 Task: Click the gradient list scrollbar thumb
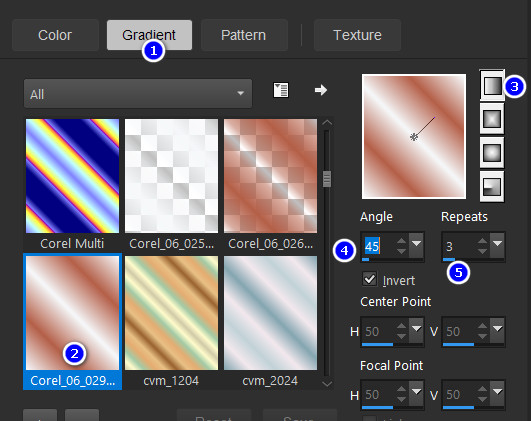327,179
